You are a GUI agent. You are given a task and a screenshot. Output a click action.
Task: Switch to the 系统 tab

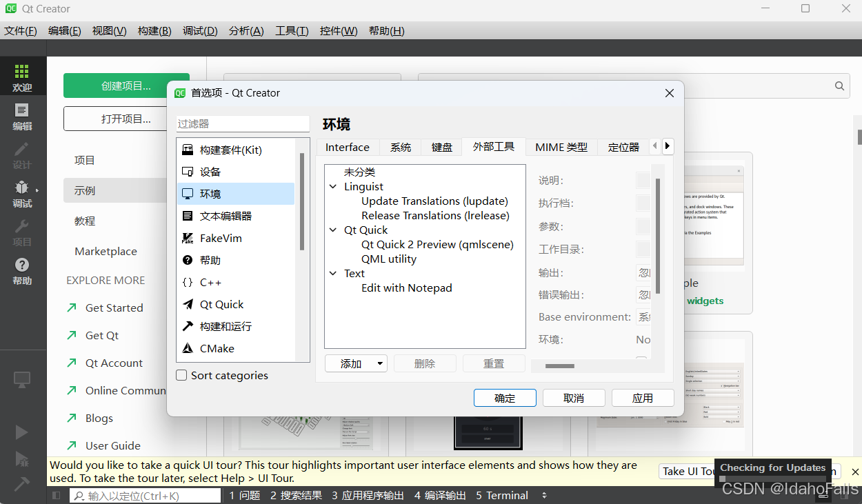(401, 147)
